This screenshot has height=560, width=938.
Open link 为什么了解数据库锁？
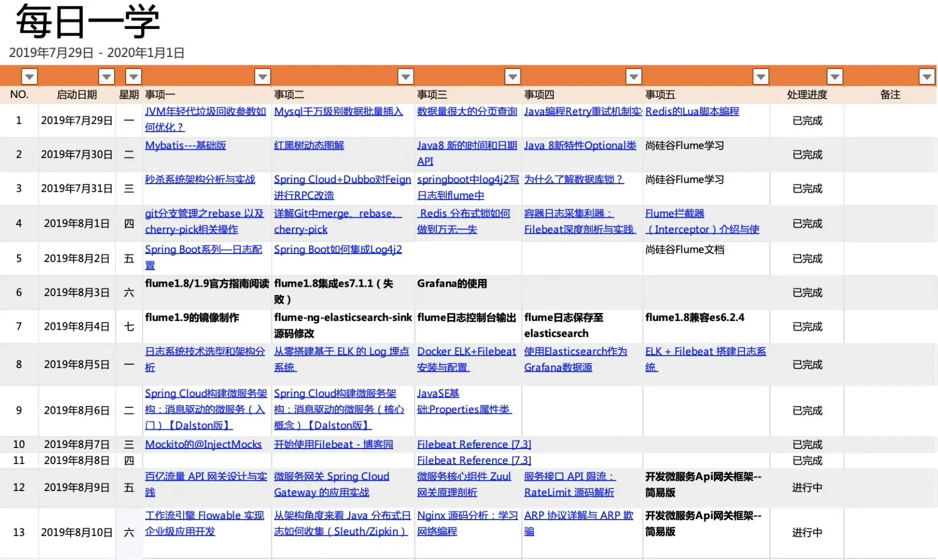[574, 179]
